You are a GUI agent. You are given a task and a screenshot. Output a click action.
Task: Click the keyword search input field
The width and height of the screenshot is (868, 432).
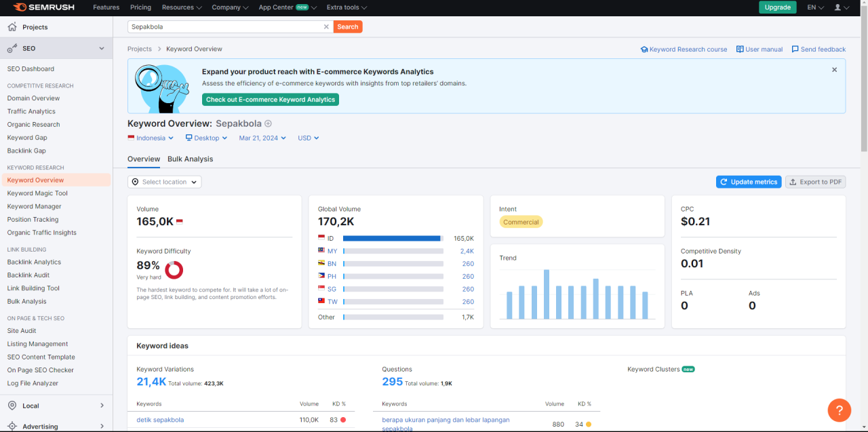tap(224, 27)
